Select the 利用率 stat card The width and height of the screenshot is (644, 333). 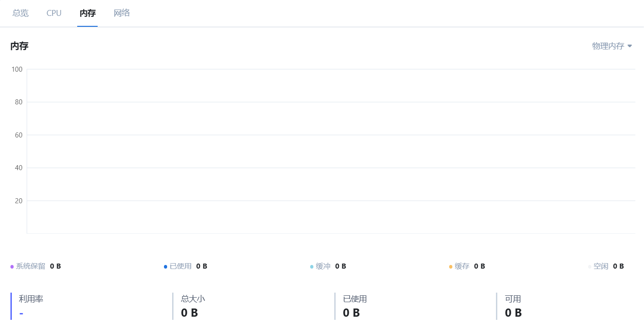(x=91, y=306)
